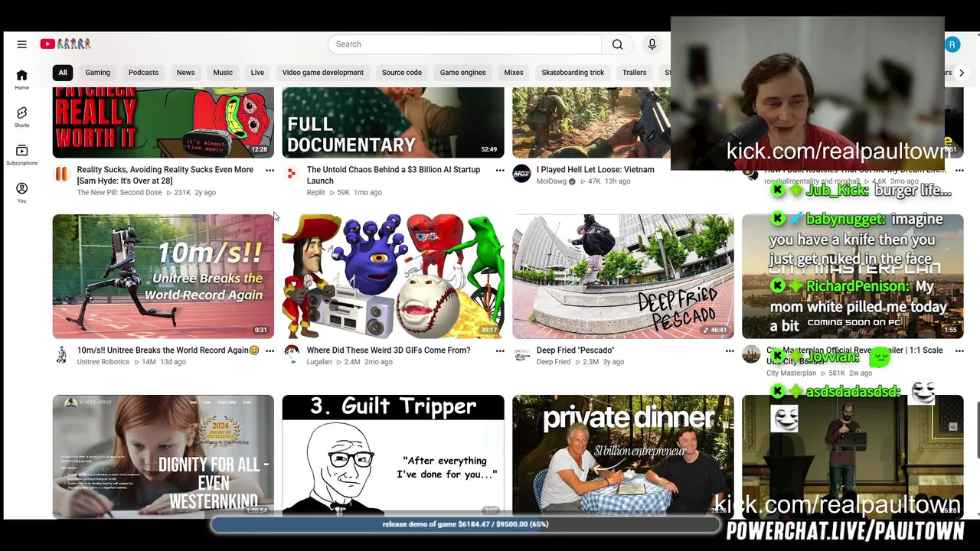This screenshot has height=551, width=980.
Task: Click Unitree Robotics channel name
Action: [x=103, y=362]
